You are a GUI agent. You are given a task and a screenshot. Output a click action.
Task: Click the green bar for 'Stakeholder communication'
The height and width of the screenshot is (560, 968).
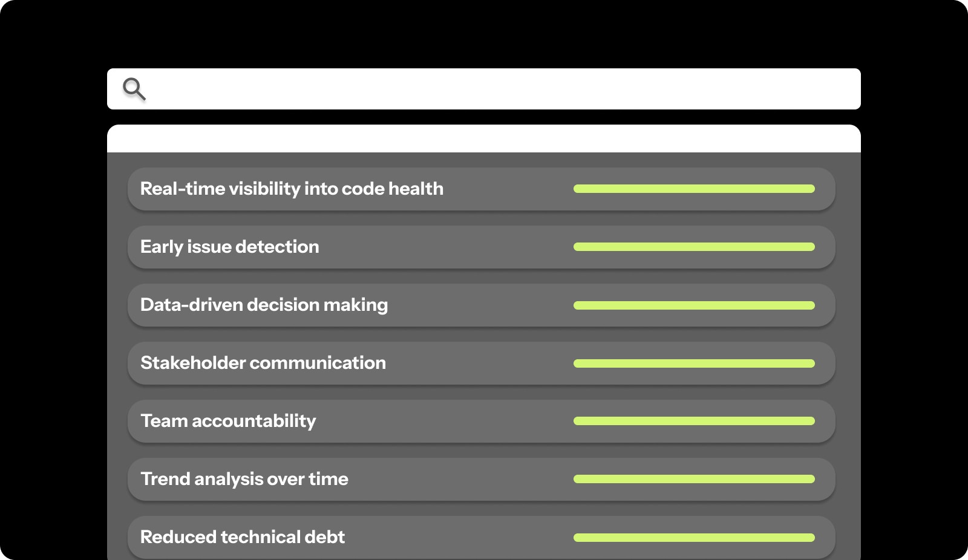click(695, 363)
